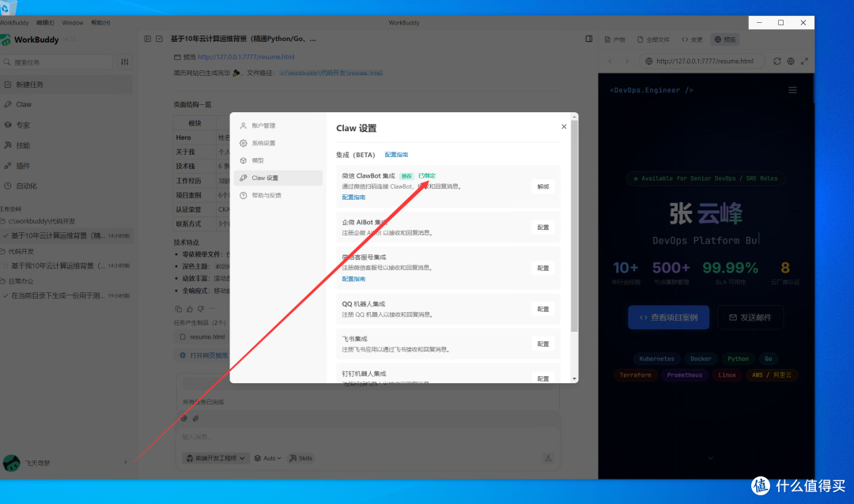854x504 pixels.
Task: Click 发送邮件 button in preview
Action: [750, 318]
